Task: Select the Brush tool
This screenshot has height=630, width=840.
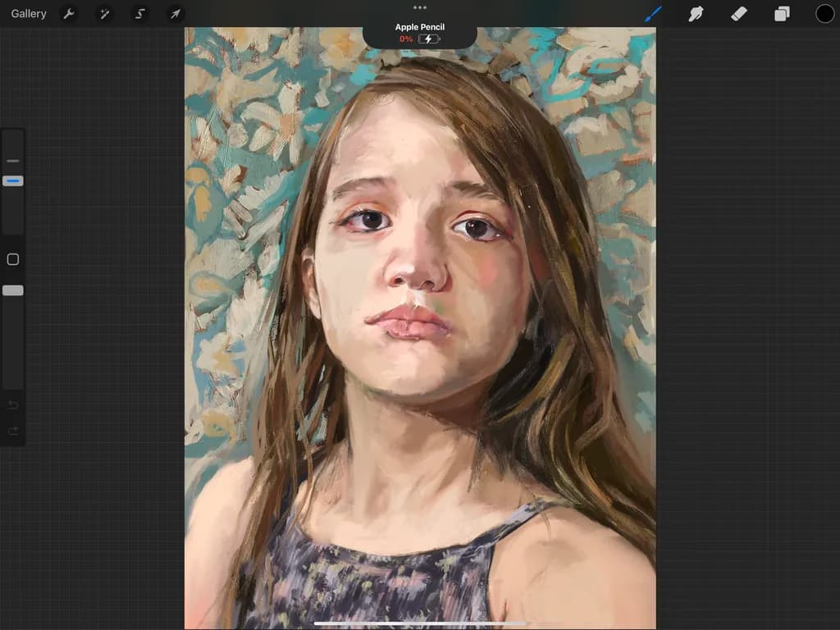Action: [652, 13]
